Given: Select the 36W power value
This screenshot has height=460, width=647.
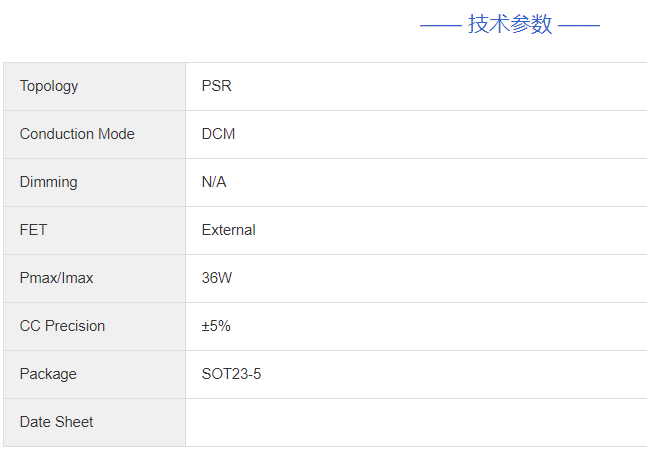Looking at the screenshot, I should click(216, 278).
